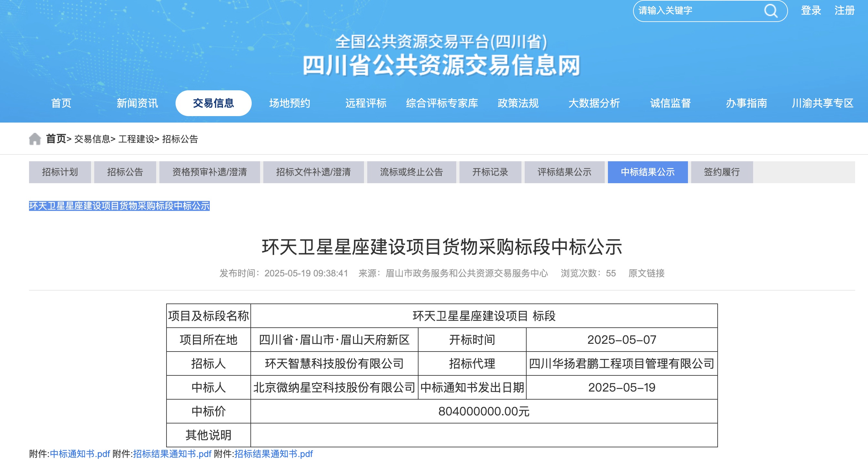868x467 pixels.
Task: Click the 注册 register link
Action: coord(844,10)
